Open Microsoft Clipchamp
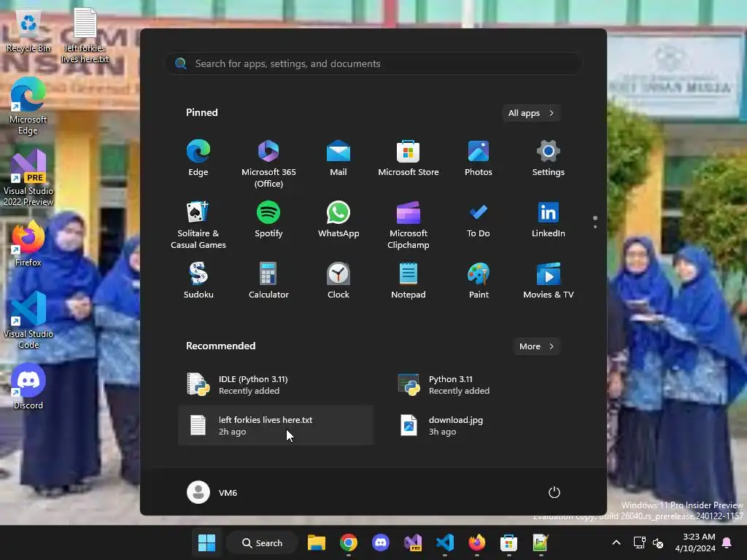Image resolution: width=747 pixels, height=560 pixels. 409,225
